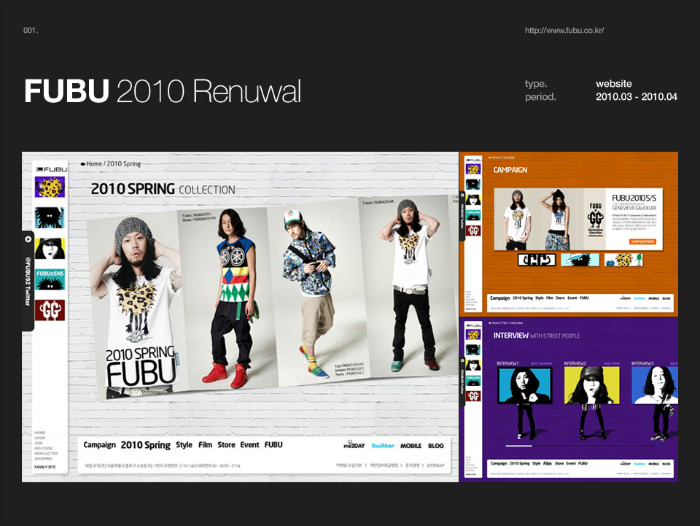Viewport: 700px width, 526px height.
Task: Open the leopard icon in the orange page sidebar
Action: pyautogui.click(x=473, y=169)
